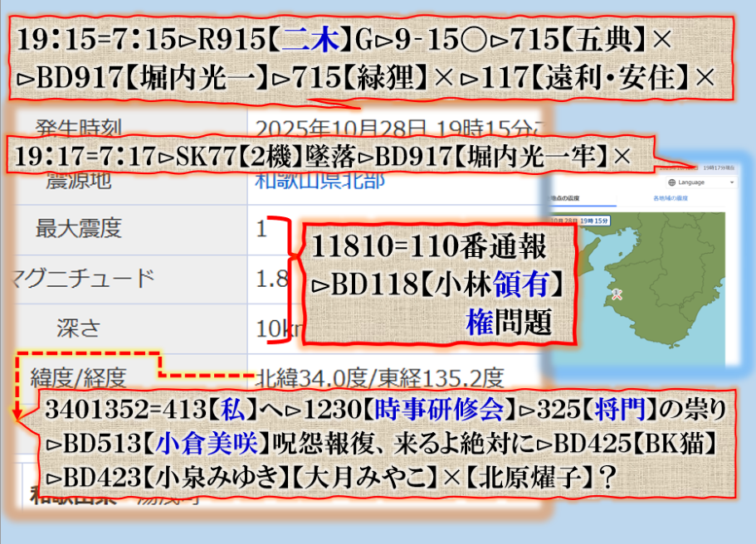Click the 最大震度 row label
The width and height of the screenshot is (756, 544).
(79, 227)
